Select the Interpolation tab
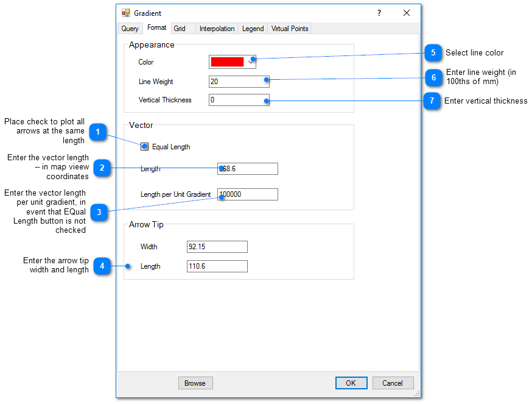 point(217,29)
